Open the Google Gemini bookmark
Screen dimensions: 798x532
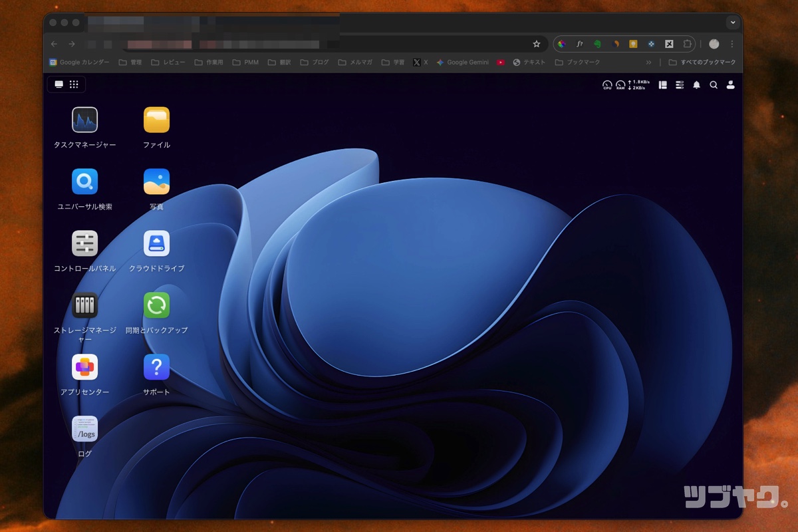click(462, 63)
